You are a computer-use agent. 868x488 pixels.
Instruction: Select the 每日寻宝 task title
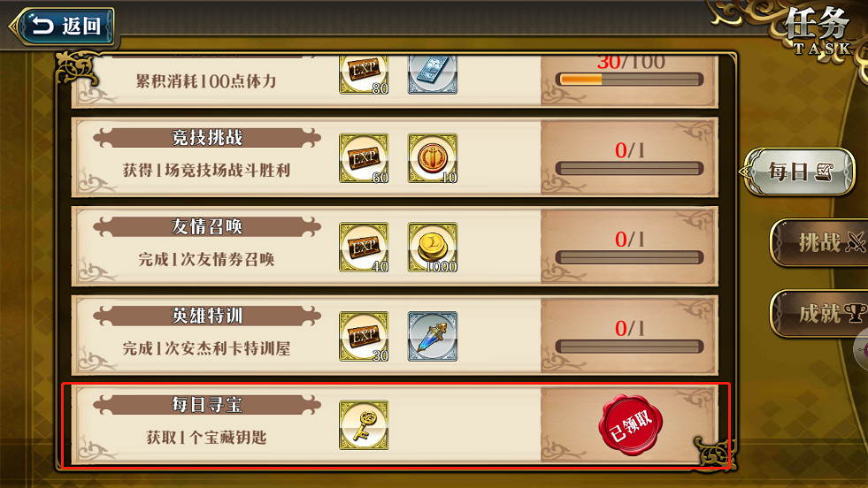(207, 405)
